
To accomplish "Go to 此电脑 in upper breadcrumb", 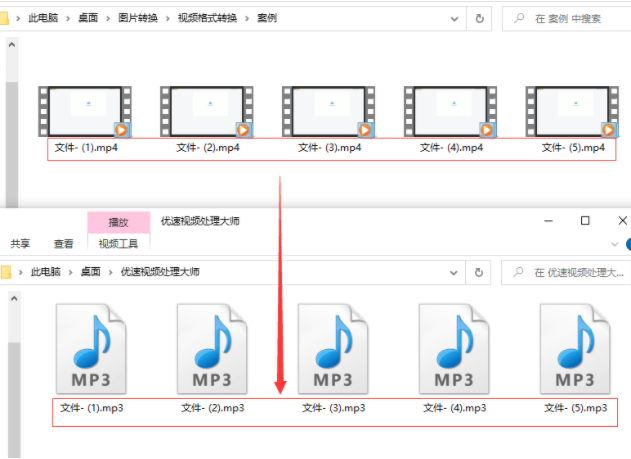I will (43, 18).
